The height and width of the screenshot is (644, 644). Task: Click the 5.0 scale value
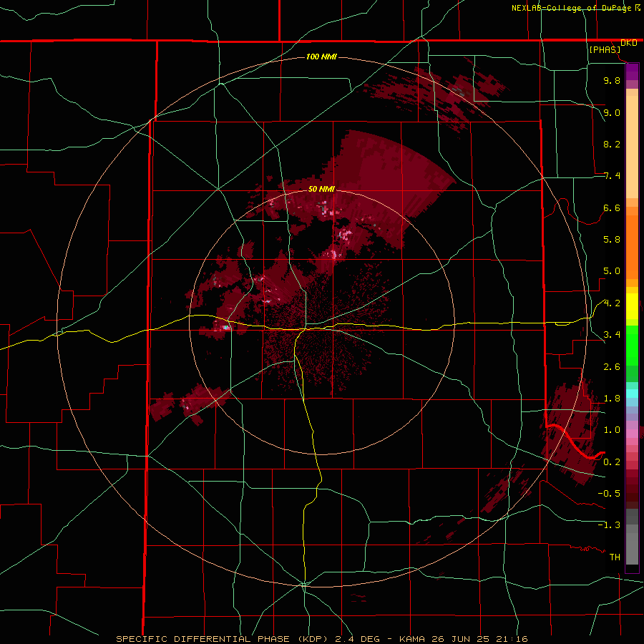click(x=612, y=271)
